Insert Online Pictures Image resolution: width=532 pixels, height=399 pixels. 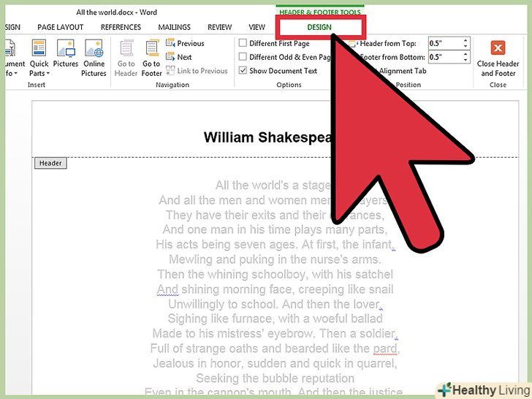94,58
